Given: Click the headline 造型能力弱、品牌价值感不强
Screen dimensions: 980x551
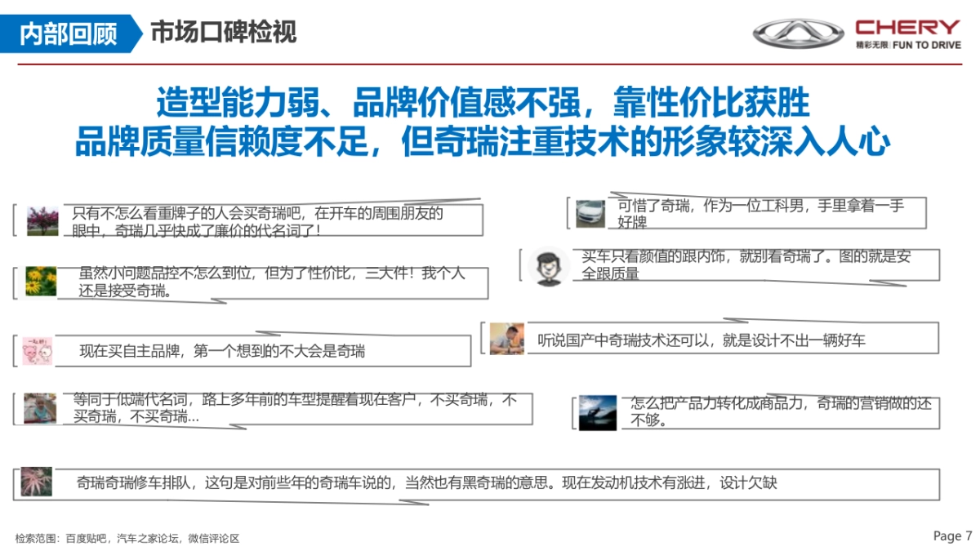Looking at the screenshot, I should [482, 104].
